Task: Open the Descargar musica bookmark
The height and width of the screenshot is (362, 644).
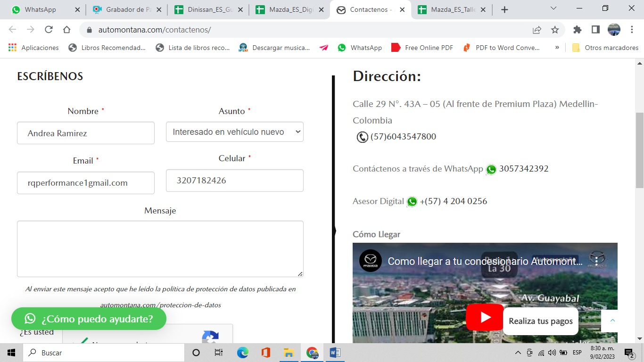Action: click(274, 48)
